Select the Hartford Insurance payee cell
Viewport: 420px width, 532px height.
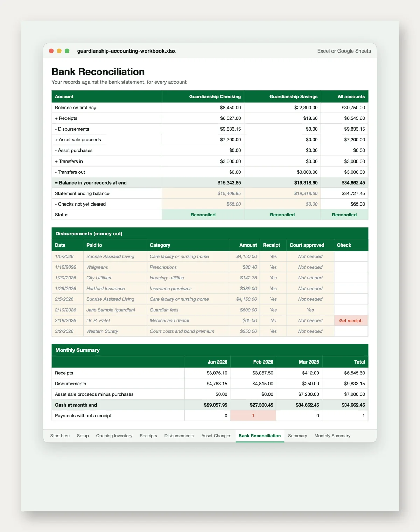115,289
